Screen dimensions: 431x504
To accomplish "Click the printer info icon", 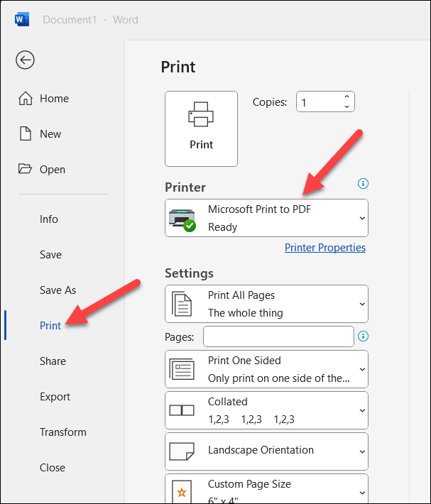I will pyautogui.click(x=364, y=184).
